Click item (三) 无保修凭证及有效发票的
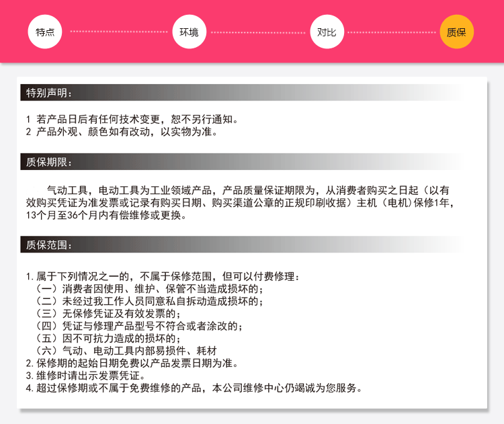The height and width of the screenshot is (424, 504). 108,313
